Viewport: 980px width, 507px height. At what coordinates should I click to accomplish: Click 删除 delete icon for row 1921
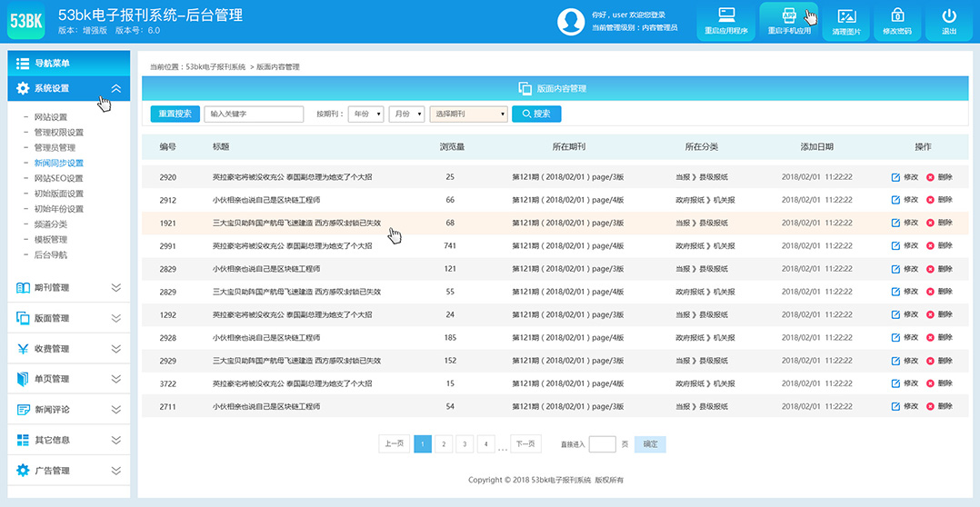pos(930,223)
